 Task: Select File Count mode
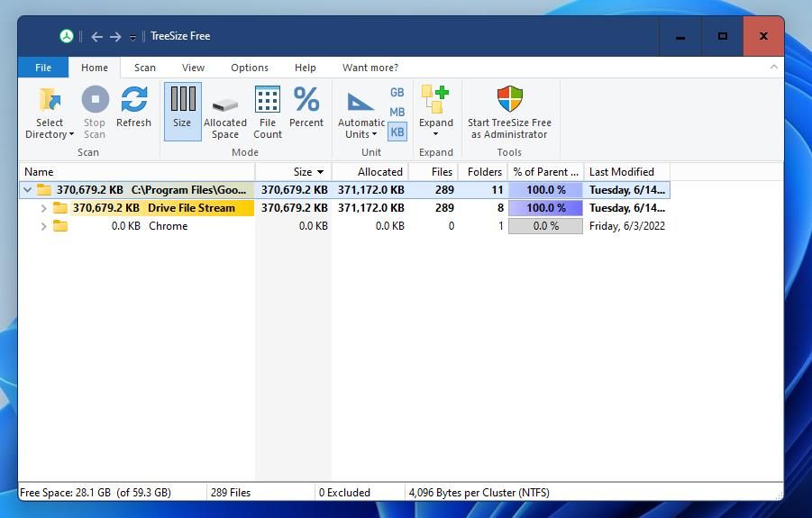[x=268, y=113]
